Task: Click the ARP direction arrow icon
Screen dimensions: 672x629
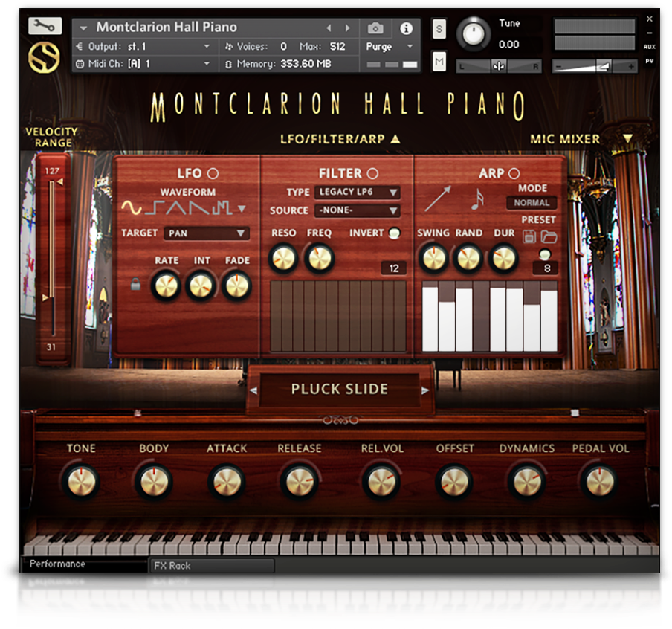Action: pos(438,199)
